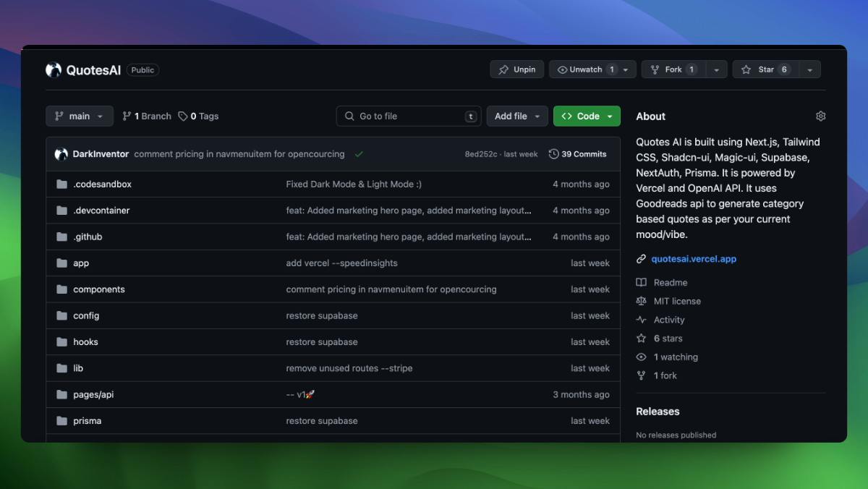This screenshot has width=868, height=489.
Task: Open the components folder name
Action: pos(99,289)
